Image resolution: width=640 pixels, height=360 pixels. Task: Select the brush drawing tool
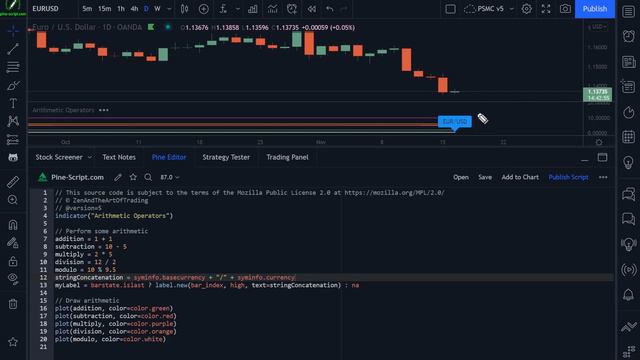pos(13,85)
